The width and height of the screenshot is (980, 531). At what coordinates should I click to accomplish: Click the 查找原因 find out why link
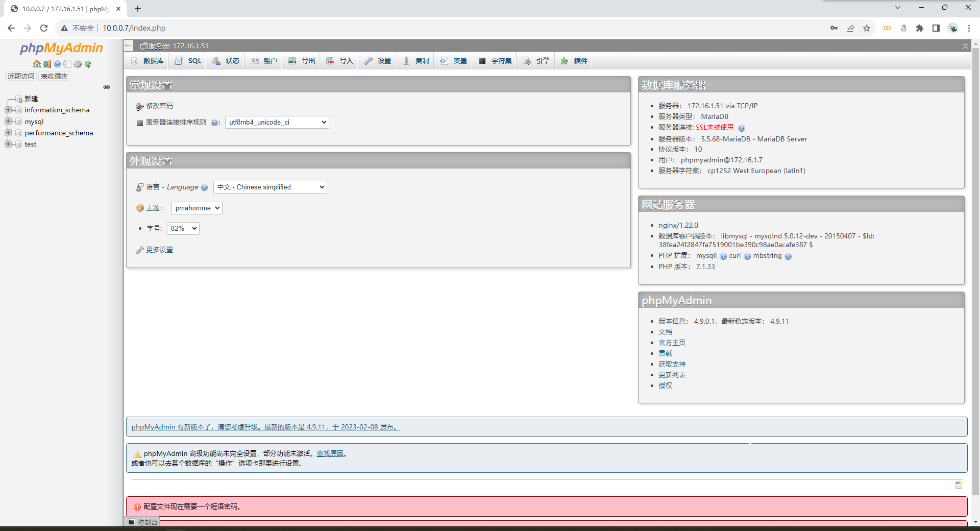(x=330, y=454)
